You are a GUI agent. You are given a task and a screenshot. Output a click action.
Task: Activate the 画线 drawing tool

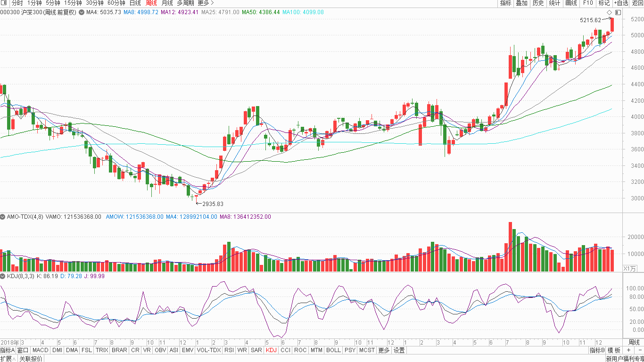pyautogui.click(x=571, y=3)
